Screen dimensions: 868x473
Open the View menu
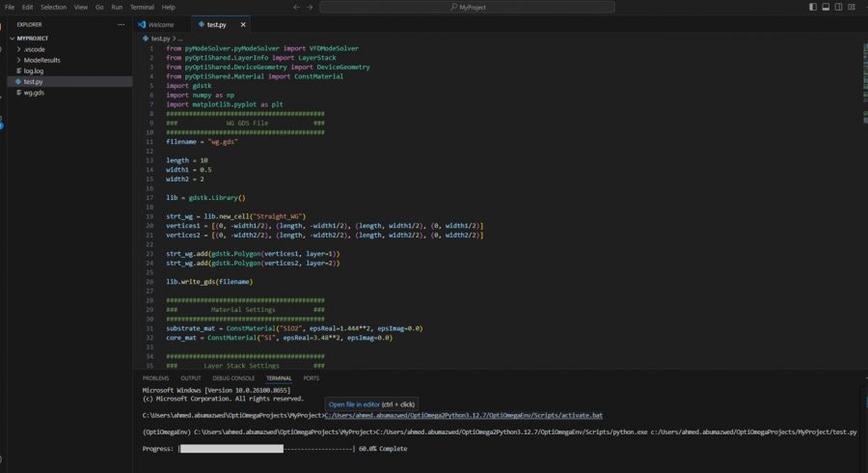(x=81, y=7)
